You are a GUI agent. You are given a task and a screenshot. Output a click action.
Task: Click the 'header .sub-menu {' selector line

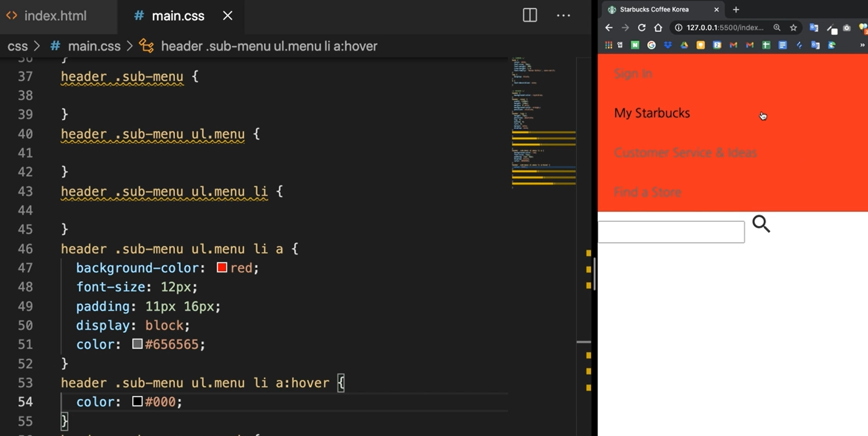[x=130, y=77]
